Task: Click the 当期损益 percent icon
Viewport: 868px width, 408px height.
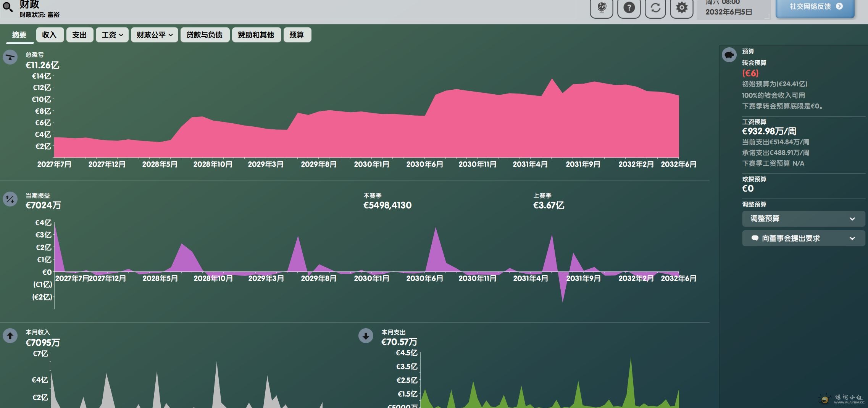Action: [10, 199]
